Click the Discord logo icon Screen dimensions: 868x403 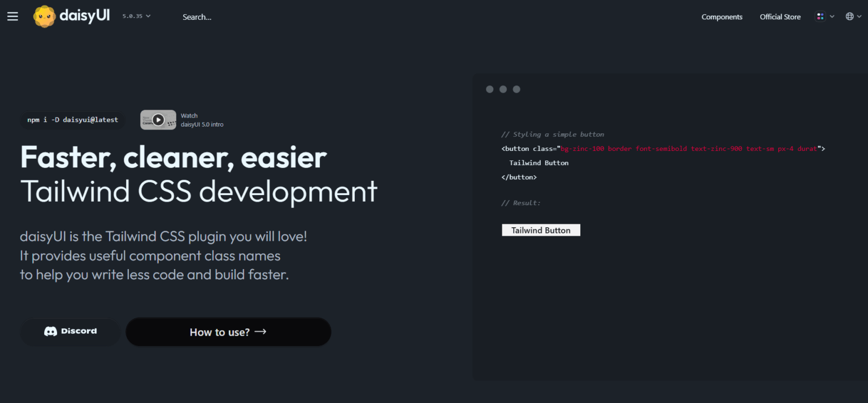pyautogui.click(x=51, y=332)
